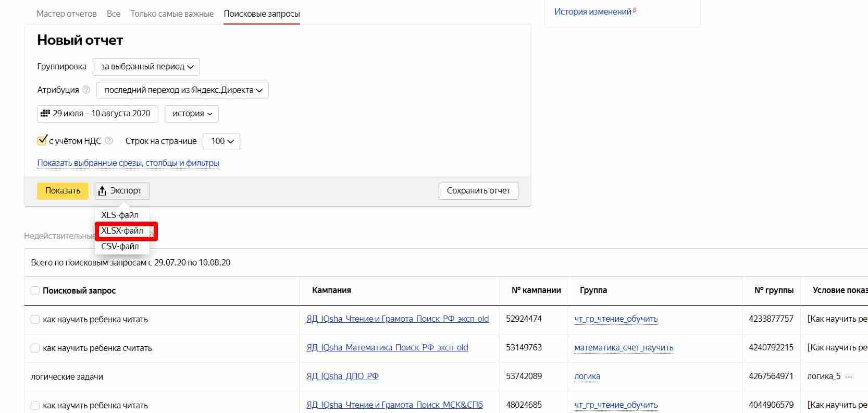
Task: Open the ЯД_IQsha_ДПО_РФ campaign link
Action: coord(342,376)
